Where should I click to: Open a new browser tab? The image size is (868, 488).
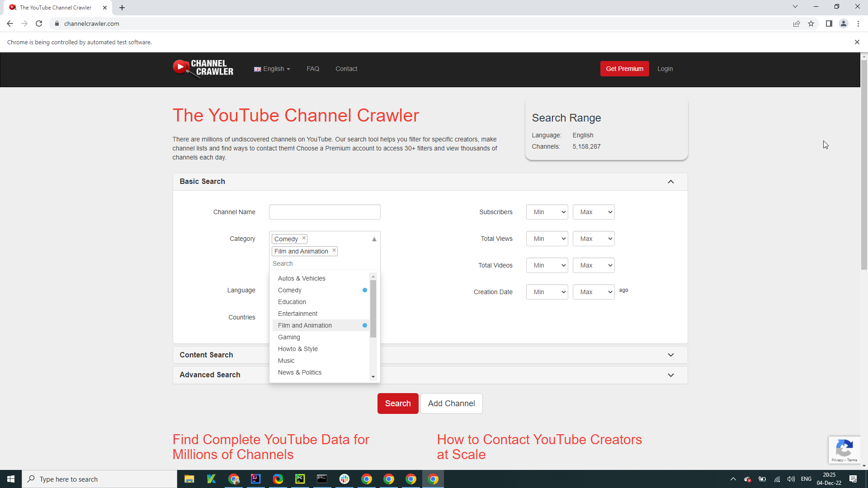(x=122, y=8)
